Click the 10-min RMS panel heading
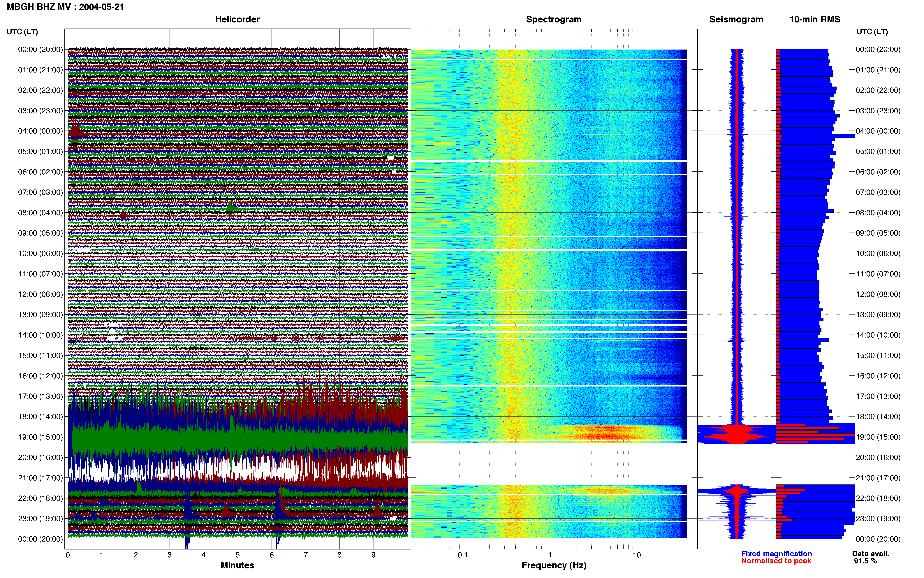This screenshot has width=924, height=578. pyautogui.click(x=815, y=20)
